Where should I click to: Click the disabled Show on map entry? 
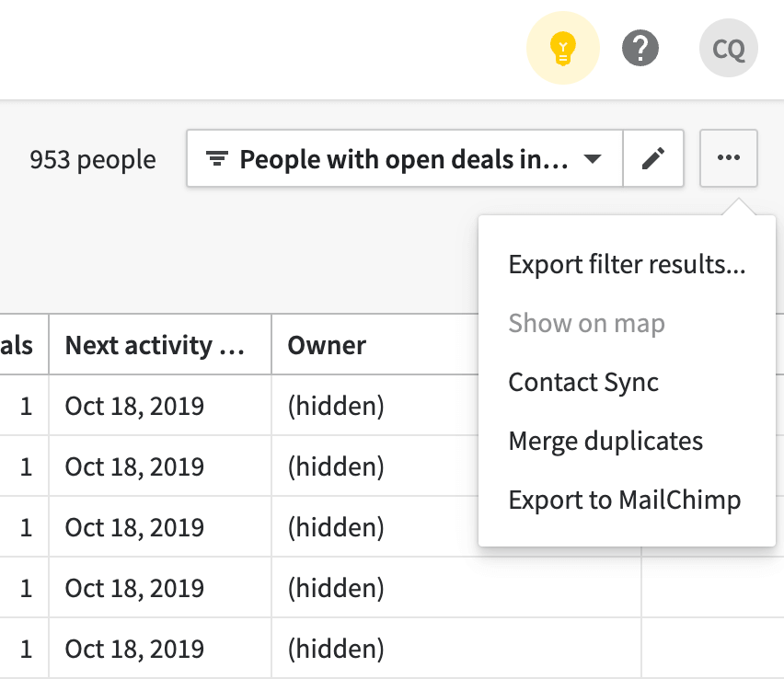(x=586, y=324)
